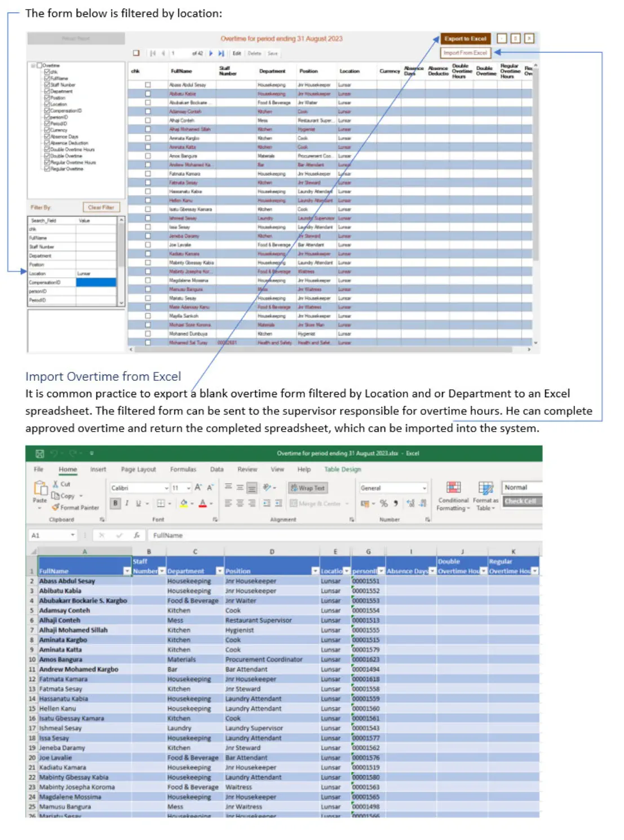
Task: Switch to the Page Layout tab
Action: (139, 469)
